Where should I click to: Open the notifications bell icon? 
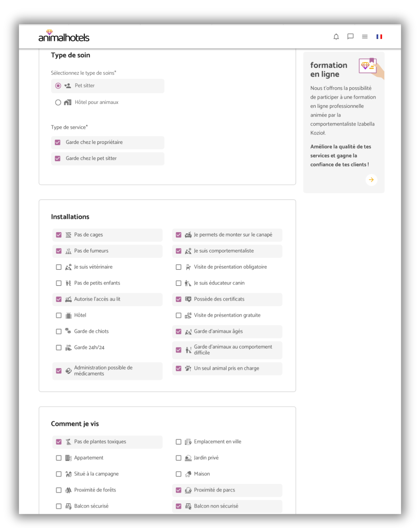coord(336,37)
